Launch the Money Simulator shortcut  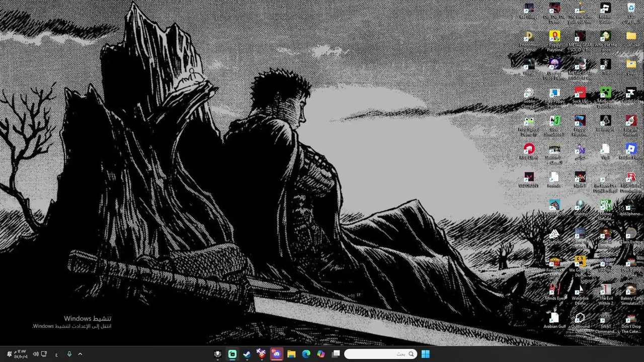pos(605,211)
